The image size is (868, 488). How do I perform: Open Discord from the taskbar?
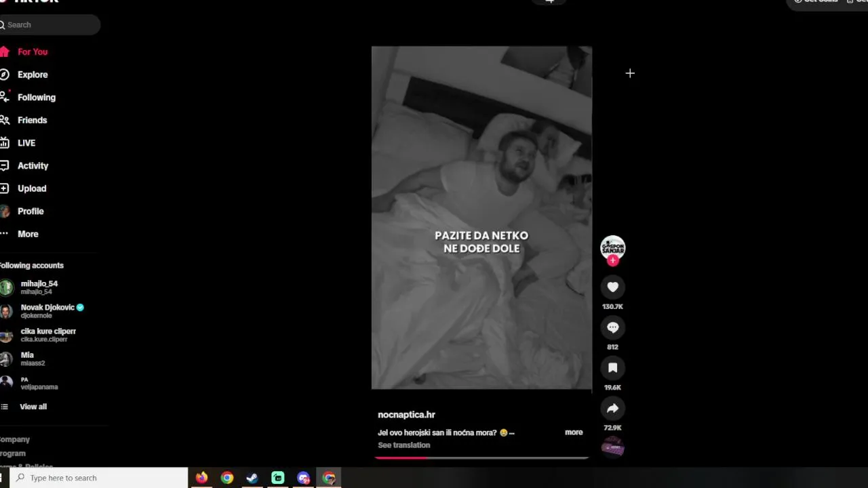tap(303, 478)
